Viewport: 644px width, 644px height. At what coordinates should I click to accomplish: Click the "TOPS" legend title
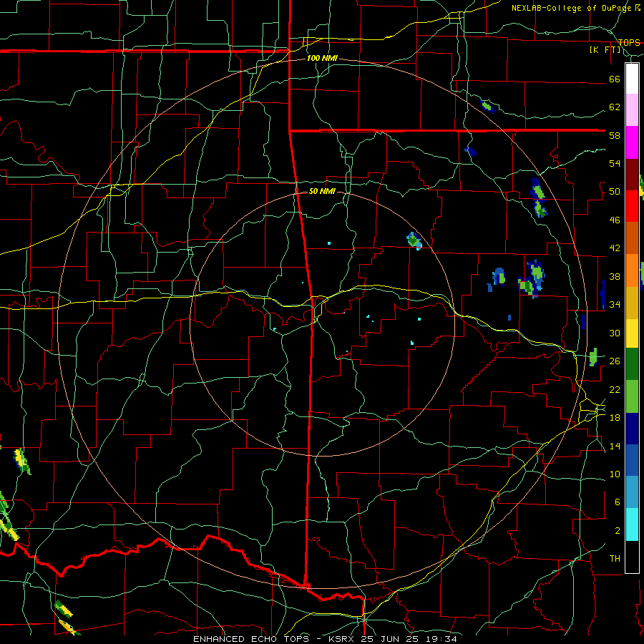629,42
